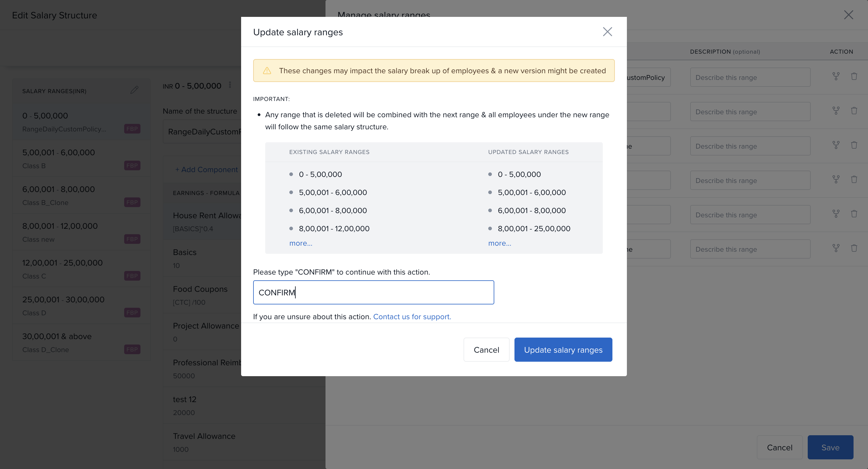868x469 pixels.
Task: Click the first Describe this range field
Action: 750,77
